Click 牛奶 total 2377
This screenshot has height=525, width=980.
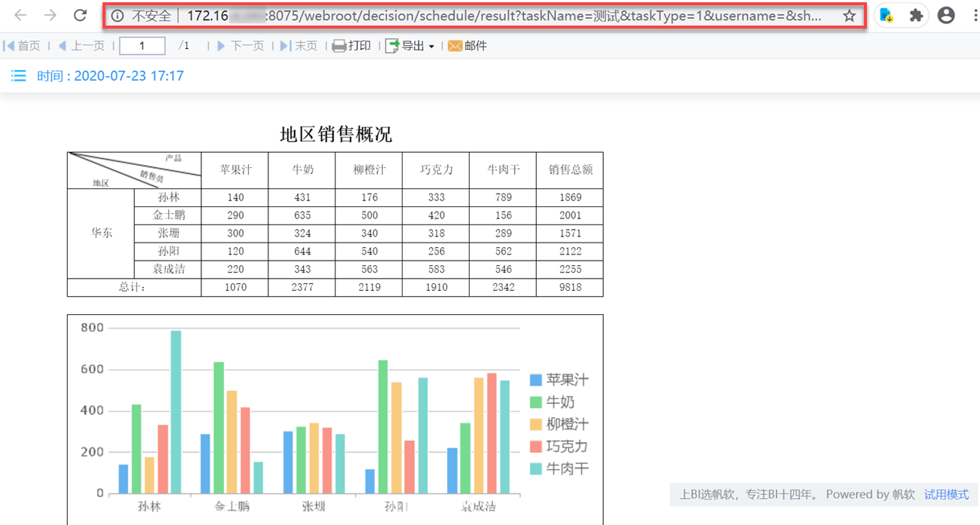[302, 288]
